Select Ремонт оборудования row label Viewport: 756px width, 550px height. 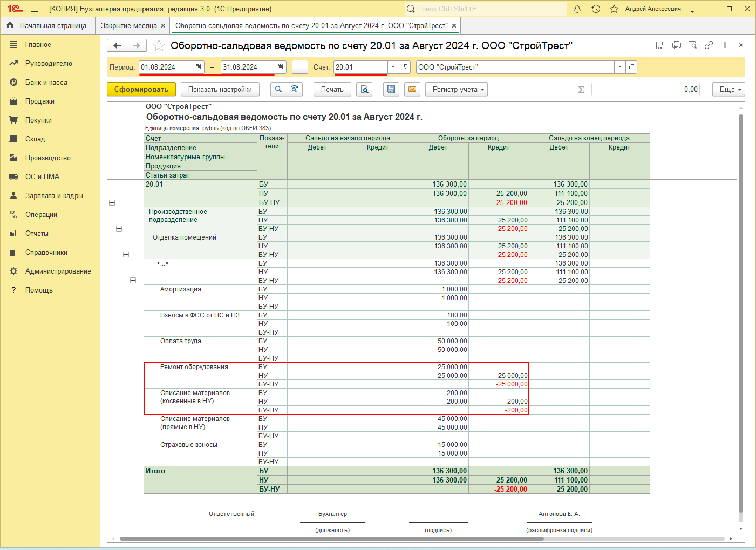point(194,367)
